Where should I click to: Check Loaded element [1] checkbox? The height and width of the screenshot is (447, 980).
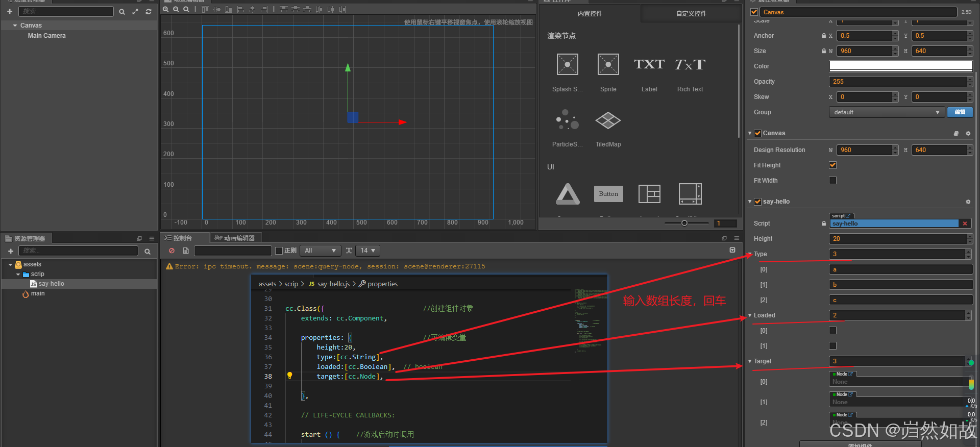832,345
